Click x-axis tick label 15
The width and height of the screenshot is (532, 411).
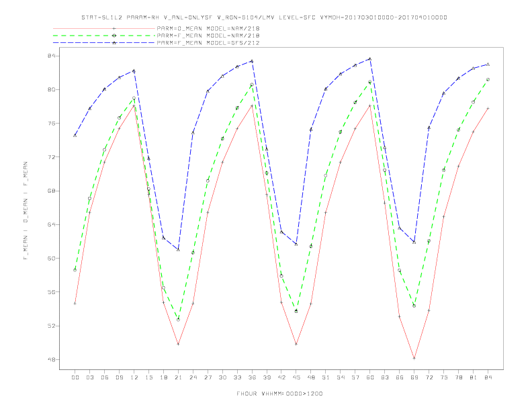click(148, 377)
